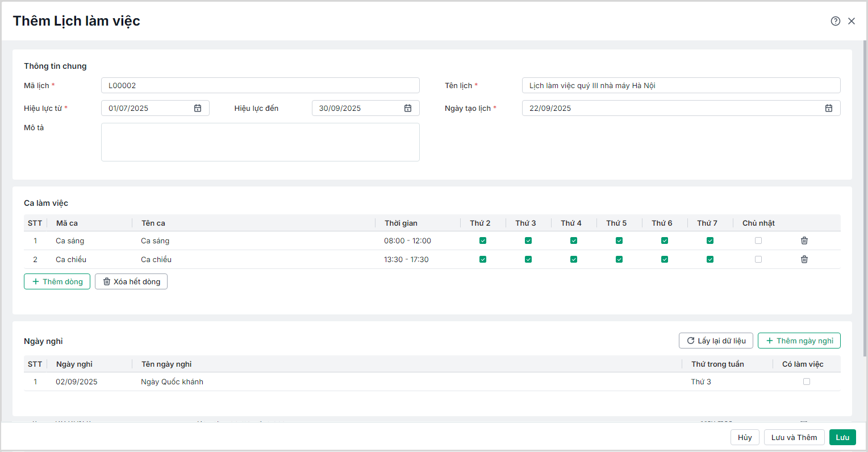Click Thêm ngày nghỉ button
The width and height of the screenshot is (868, 452).
[799, 341]
